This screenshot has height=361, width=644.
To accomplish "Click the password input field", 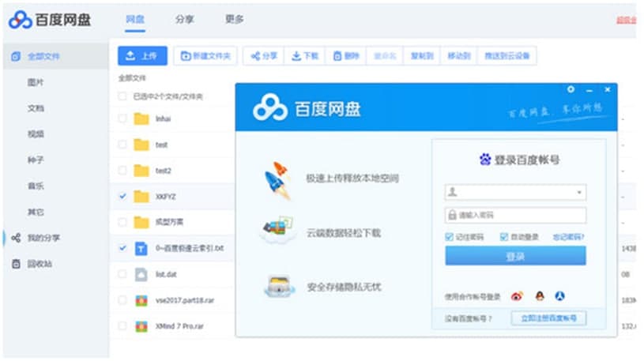I will (x=515, y=215).
